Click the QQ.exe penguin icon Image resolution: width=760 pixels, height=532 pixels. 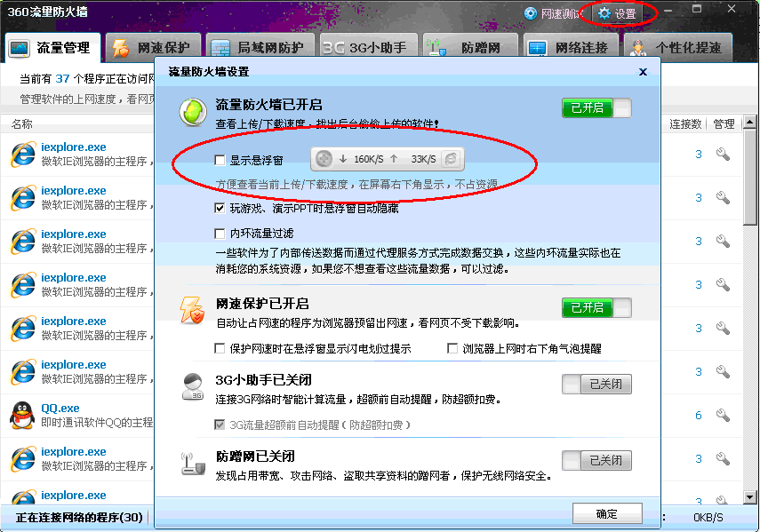pos(22,415)
